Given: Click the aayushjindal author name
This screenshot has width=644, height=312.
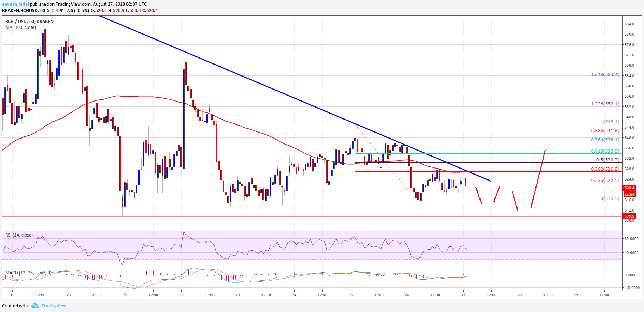Looking at the screenshot, I should [x=16, y=4].
